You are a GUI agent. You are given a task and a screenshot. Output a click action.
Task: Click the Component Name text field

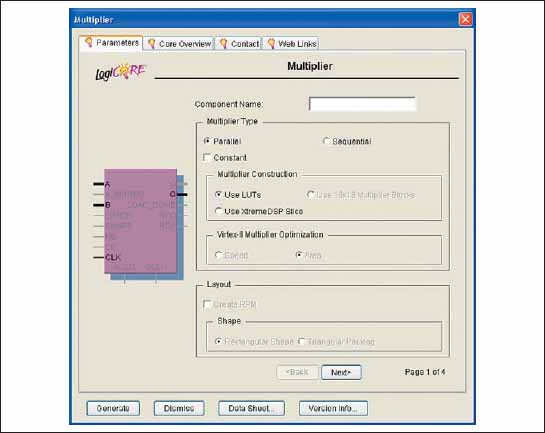click(362, 104)
